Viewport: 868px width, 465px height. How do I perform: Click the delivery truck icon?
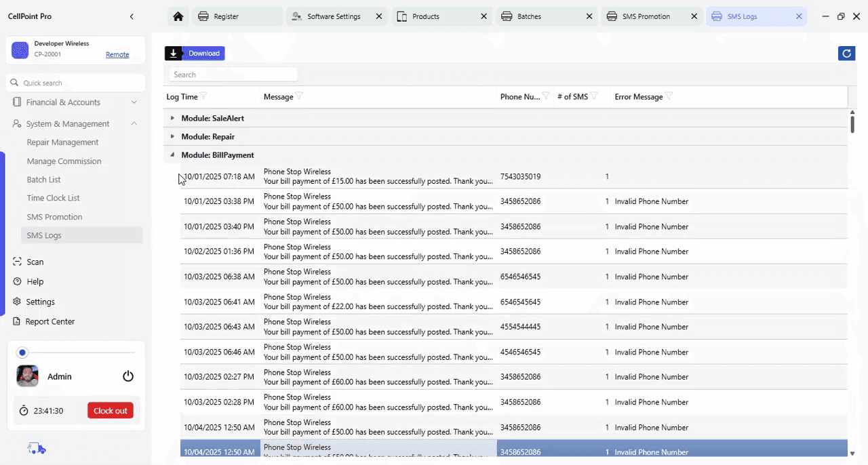[x=37, y=448]
